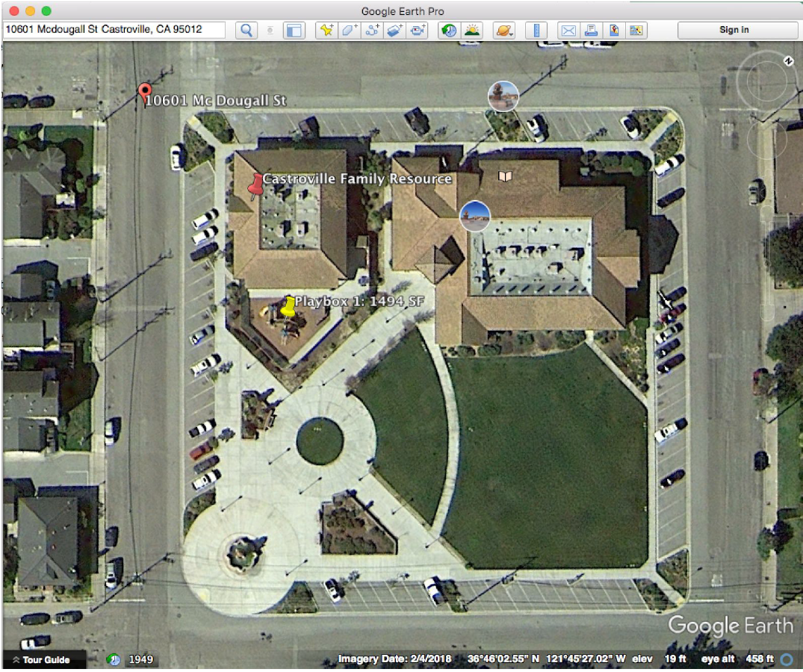Click the email envelope icon

click(x=568, y=31)
